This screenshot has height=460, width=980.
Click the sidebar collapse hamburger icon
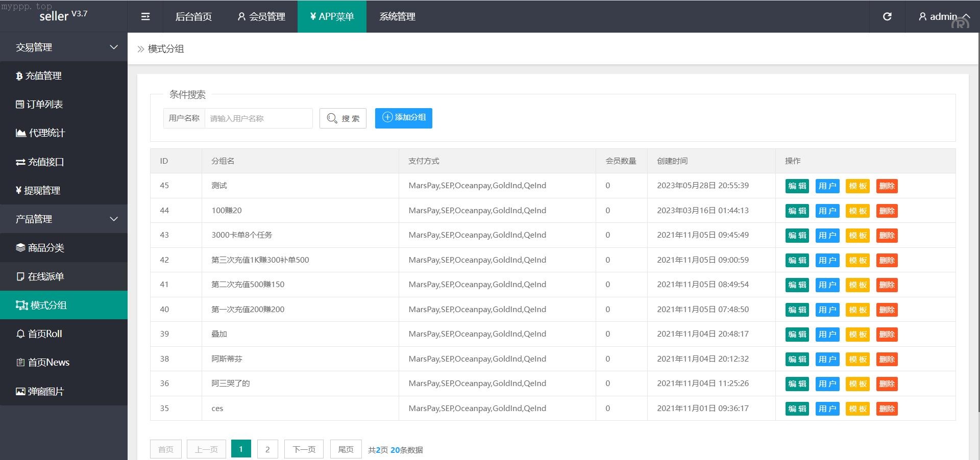click(145, 17)
